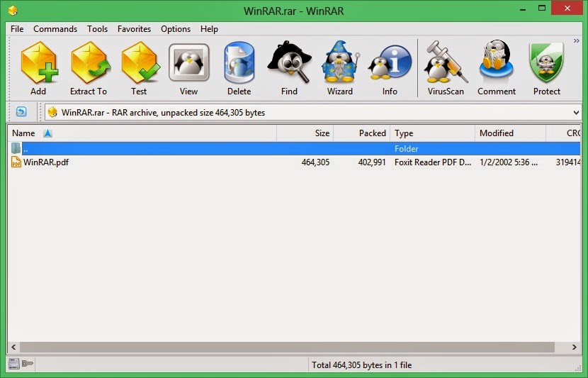Image resolution: width=588 pixels, height=378 pixels.
Task: Click the WinRAR title bar app icon
Action: [13, 10]
